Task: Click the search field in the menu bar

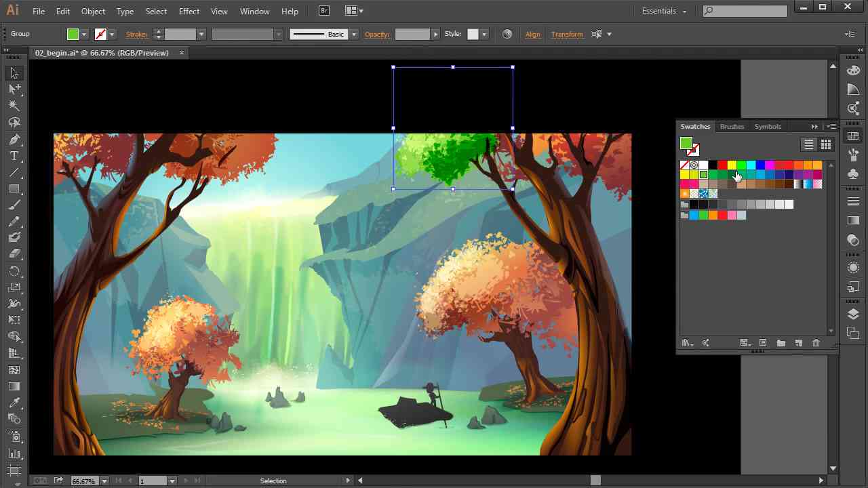Action: pos(745,11)
